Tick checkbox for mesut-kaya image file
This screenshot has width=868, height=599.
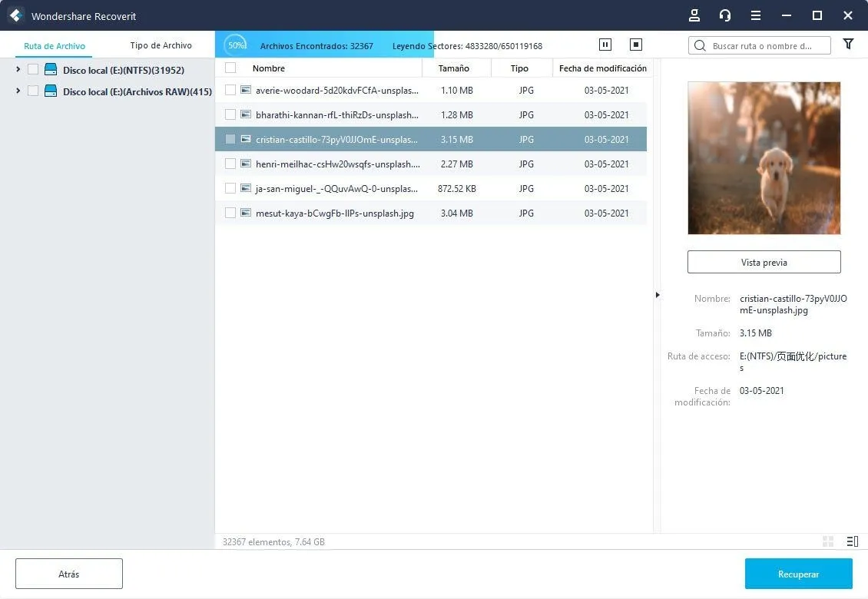(x=230, y=213)
